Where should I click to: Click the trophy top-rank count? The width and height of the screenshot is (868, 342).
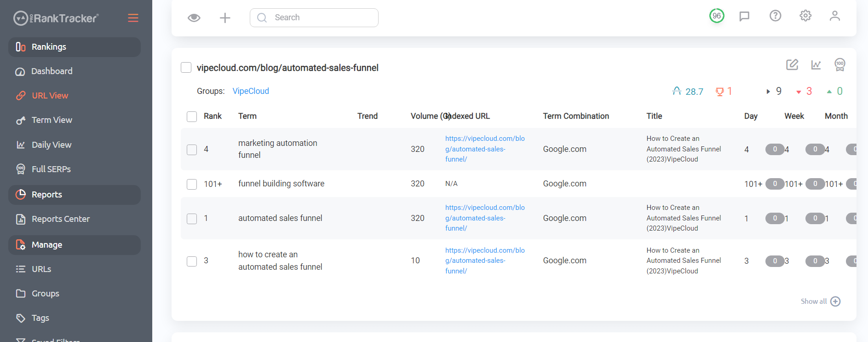(724, 91)
